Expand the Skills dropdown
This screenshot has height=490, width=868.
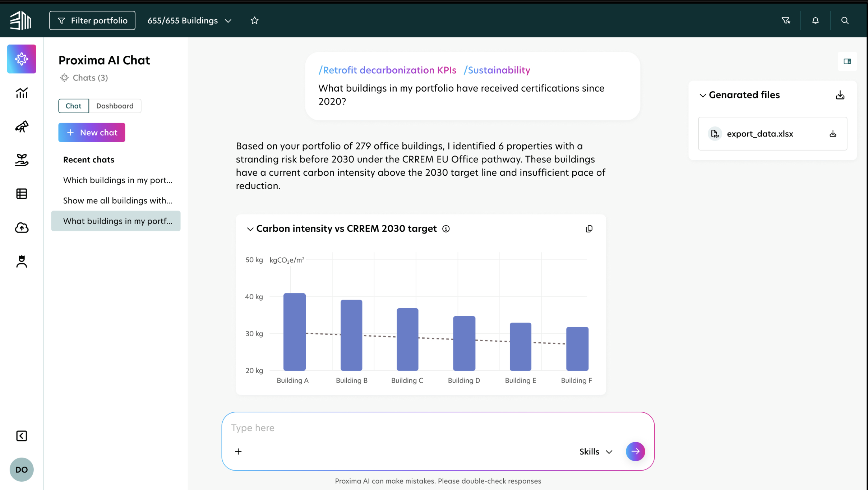[596, 452]
